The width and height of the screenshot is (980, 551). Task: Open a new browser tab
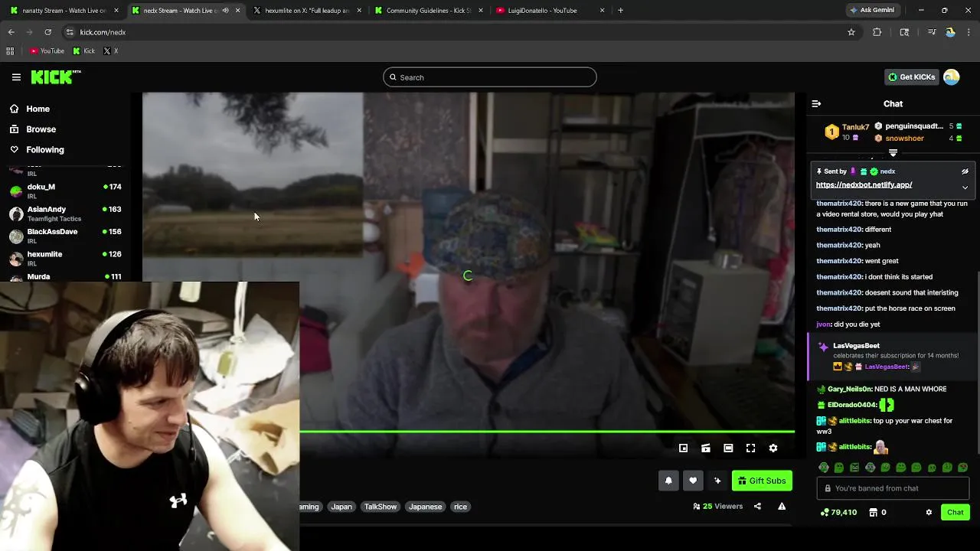tap(620, 11)
